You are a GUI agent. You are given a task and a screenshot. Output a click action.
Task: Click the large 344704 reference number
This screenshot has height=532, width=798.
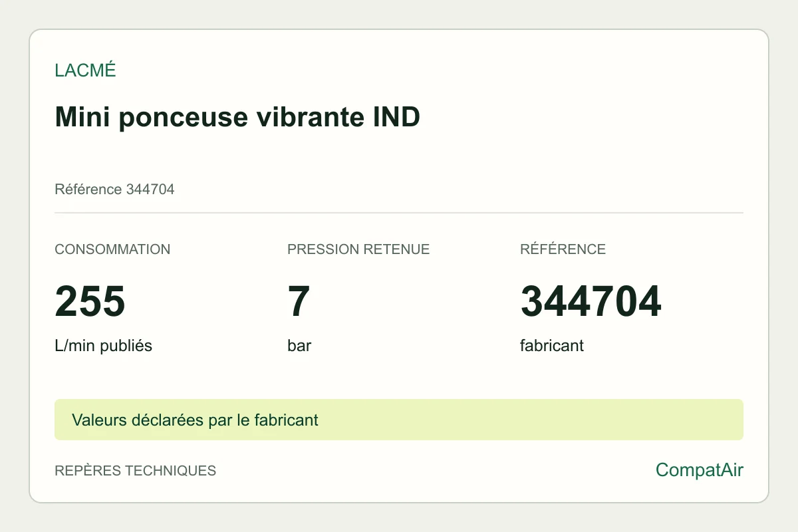pyautogui.click(x=591, y=301)
